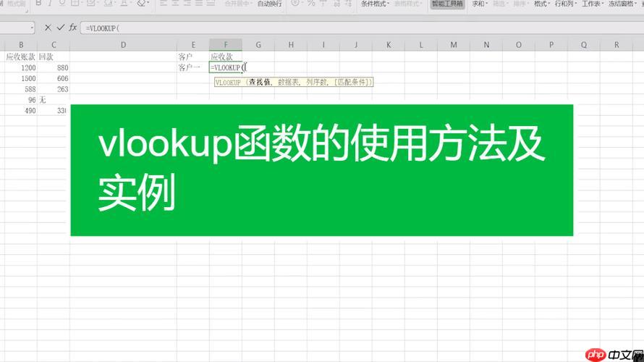Select column B header
This screenshot has height=362, width=644.
(21, 45)
